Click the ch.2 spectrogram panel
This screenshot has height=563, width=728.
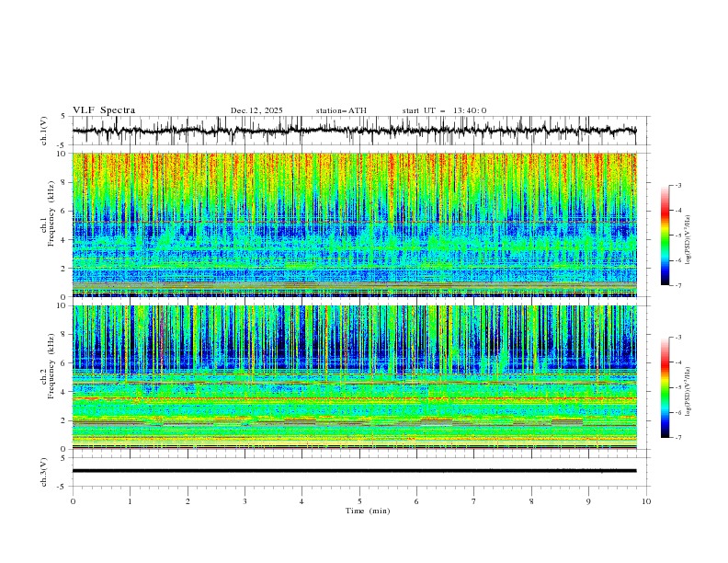(x=354, y=377)
